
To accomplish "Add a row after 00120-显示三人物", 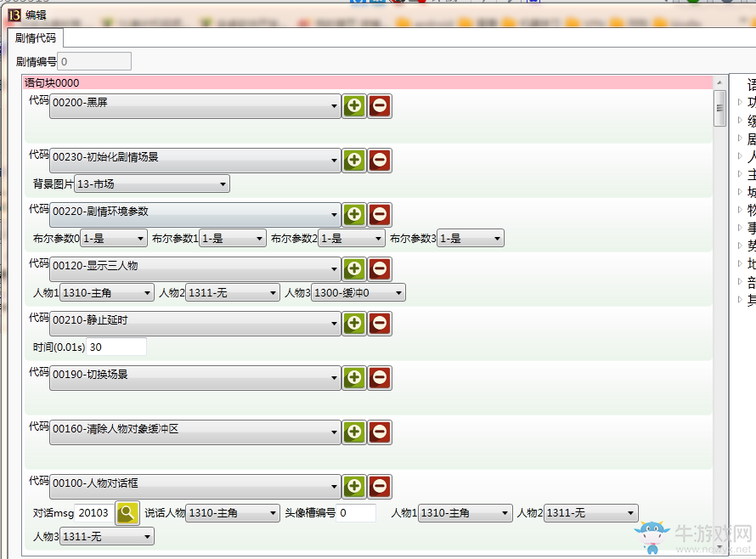I will (354, 269).
